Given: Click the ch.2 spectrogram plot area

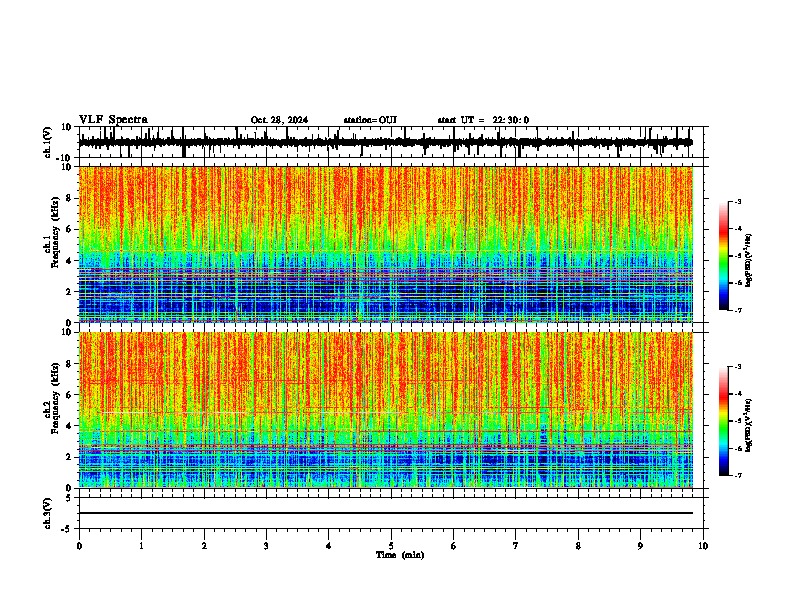Looking at the screenshot, I should 386,410.
